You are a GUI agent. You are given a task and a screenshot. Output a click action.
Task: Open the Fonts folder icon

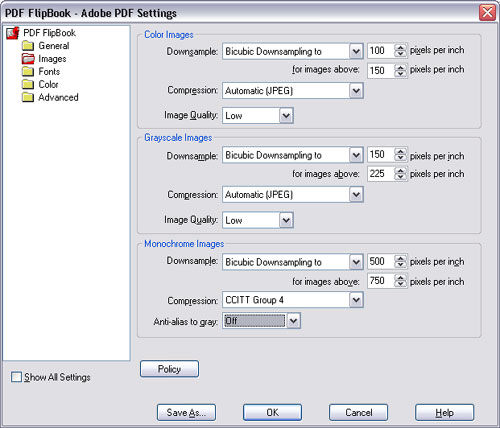point(28,71)
